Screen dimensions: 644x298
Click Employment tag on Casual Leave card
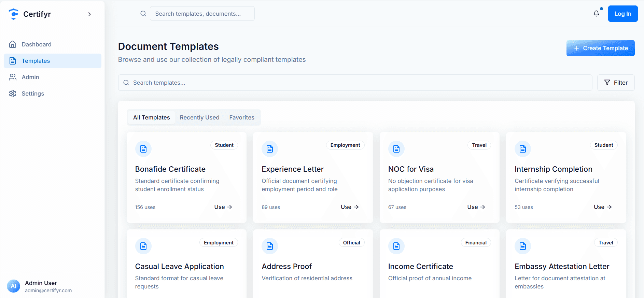pos(219,243)
